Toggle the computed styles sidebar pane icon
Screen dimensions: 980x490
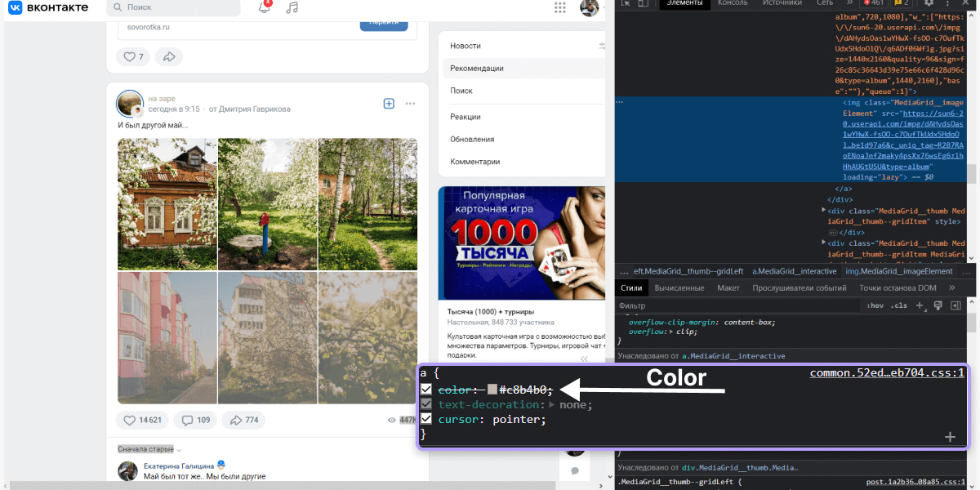pyautogui.click(x=955, y=305)
